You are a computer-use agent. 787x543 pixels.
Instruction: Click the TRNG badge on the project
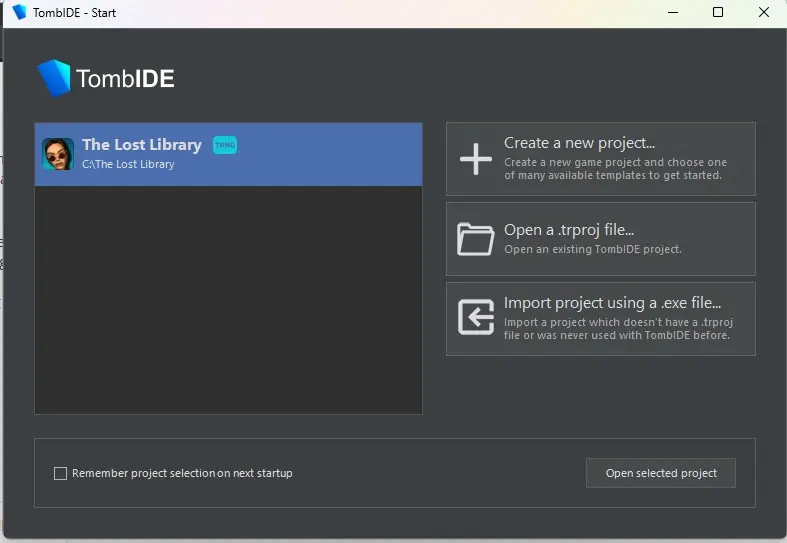pyautogui.click(x=225, y=145)
